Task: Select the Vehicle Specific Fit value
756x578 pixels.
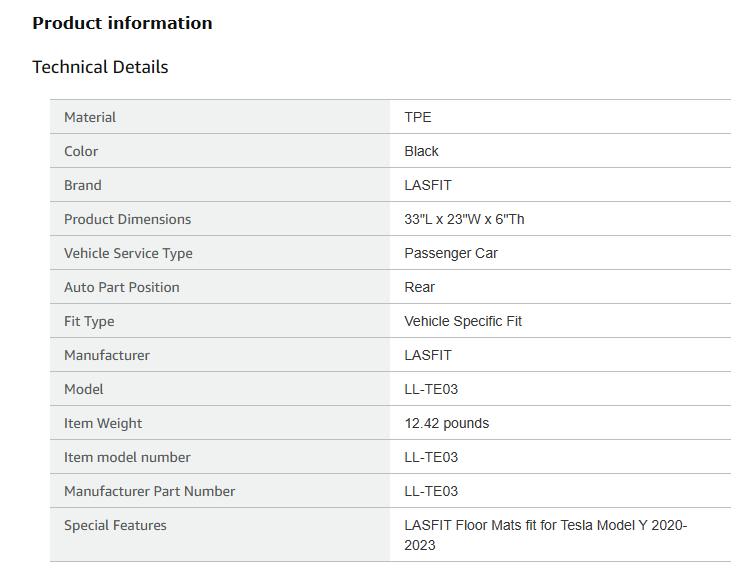Action: click(x=463, y=321)
